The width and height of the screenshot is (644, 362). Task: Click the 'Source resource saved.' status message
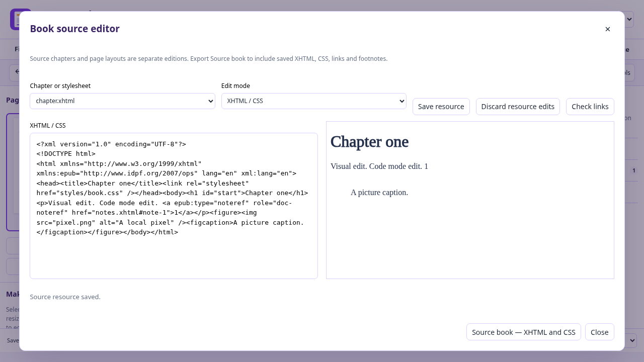pos(65,297)
